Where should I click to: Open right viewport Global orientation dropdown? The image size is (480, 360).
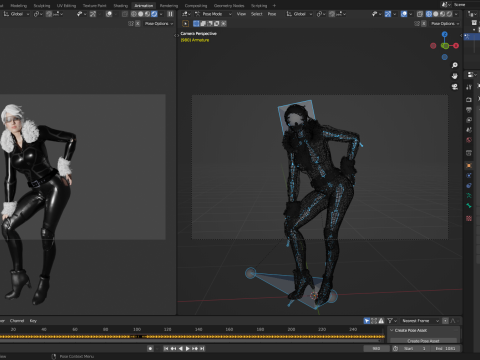pyautogui.click(x=299, y=14)
